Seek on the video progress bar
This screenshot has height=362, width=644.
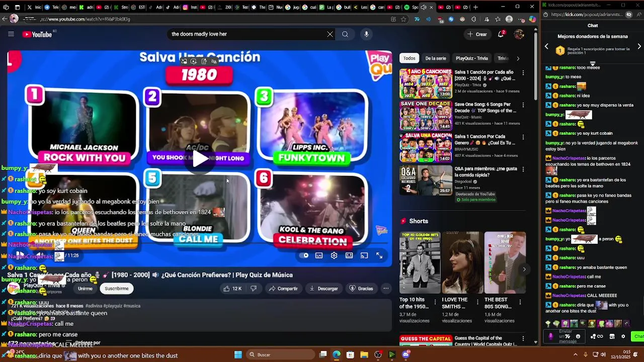click(x=200, y=243)
